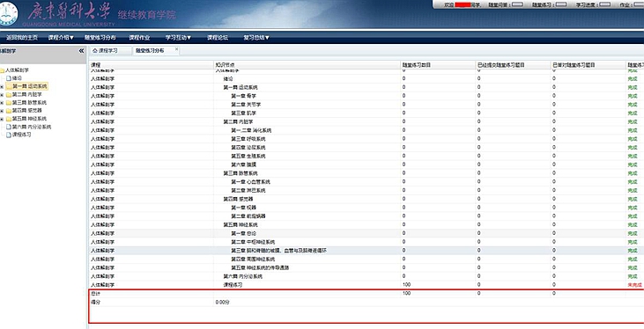Select table row 第五章 生殖系统
This screenshot has width=644, height=329.
366,156
